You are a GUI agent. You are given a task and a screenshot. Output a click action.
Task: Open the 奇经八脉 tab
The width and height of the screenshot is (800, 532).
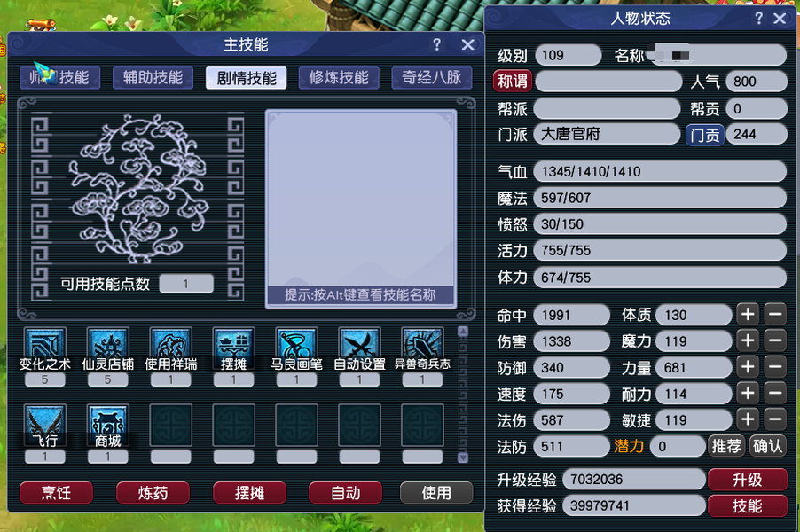[432, 77]
